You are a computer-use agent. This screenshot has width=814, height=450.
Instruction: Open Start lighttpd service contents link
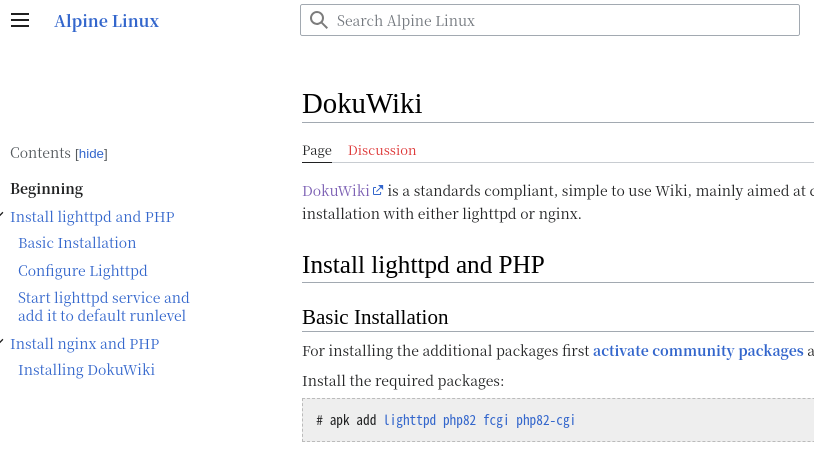tap(104, 307)
